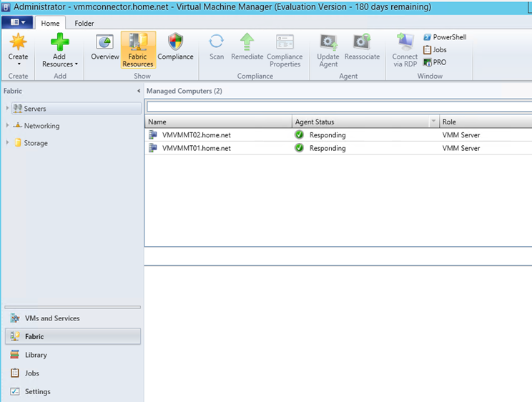Switch to the Home ribbon tab
532x402 pixels.
[x=50, y=23]
